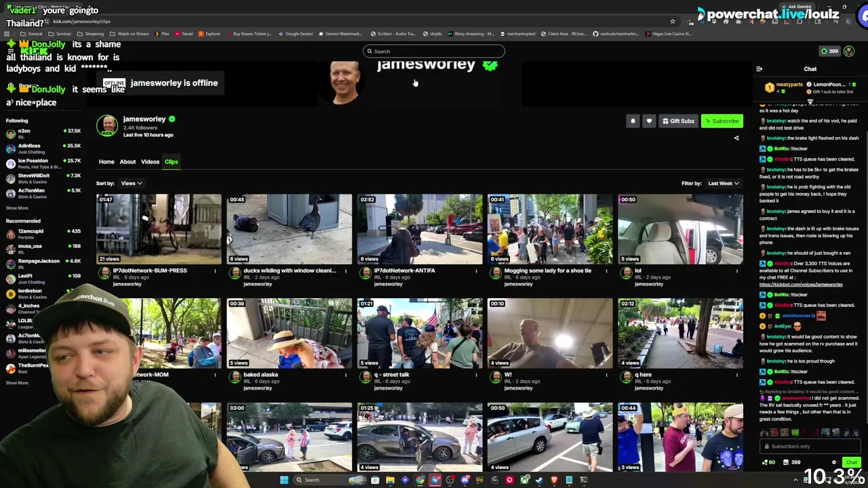Open the Streaming bookmarks folder
Screen dimensions: 868x488
pos(90,34)
